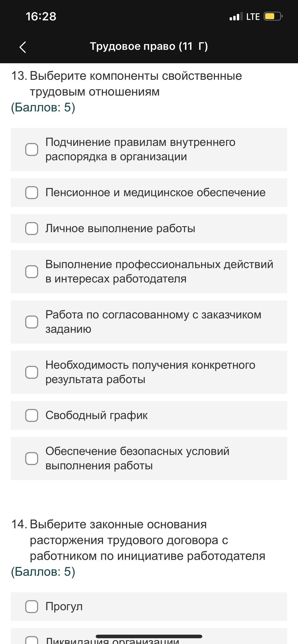Viewport: 298px width, 644px height.
Task: Select 'Обеспечение безопасных условий' checkbox
Action: pos(32,459)
